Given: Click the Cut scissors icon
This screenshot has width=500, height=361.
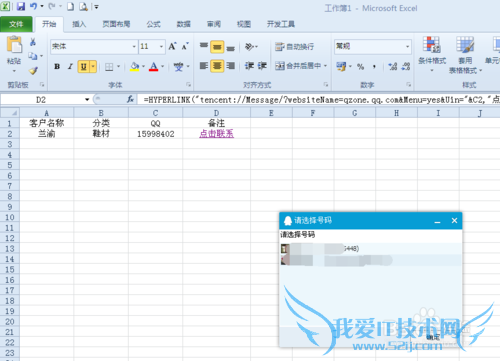Looking at the screenshot, I should coord(33,42).
